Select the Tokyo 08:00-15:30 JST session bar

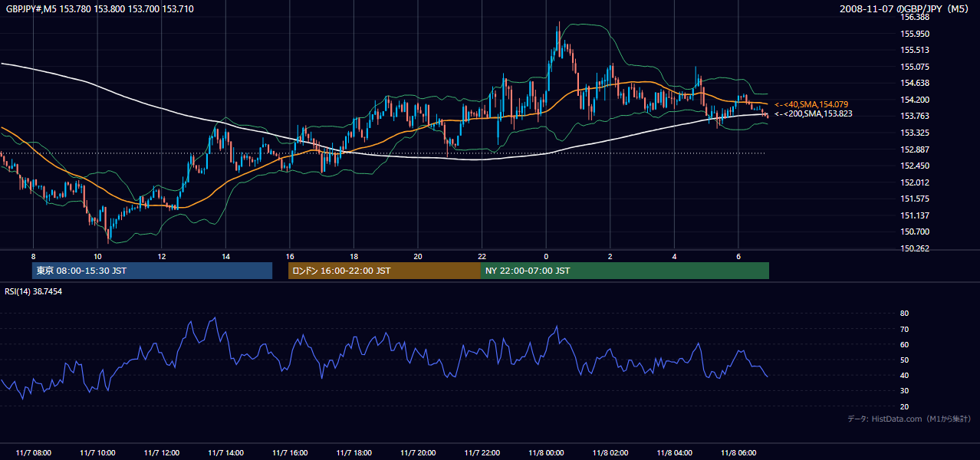coord(152,271)
